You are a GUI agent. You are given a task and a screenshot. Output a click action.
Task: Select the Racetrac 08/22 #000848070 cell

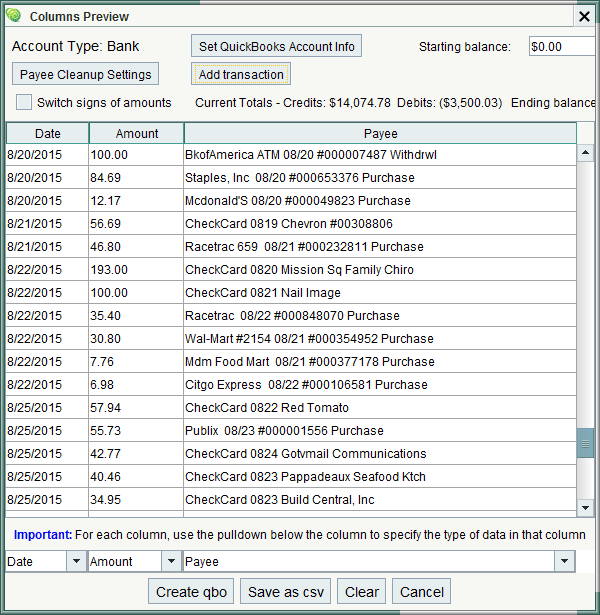[x=380, y=316]
